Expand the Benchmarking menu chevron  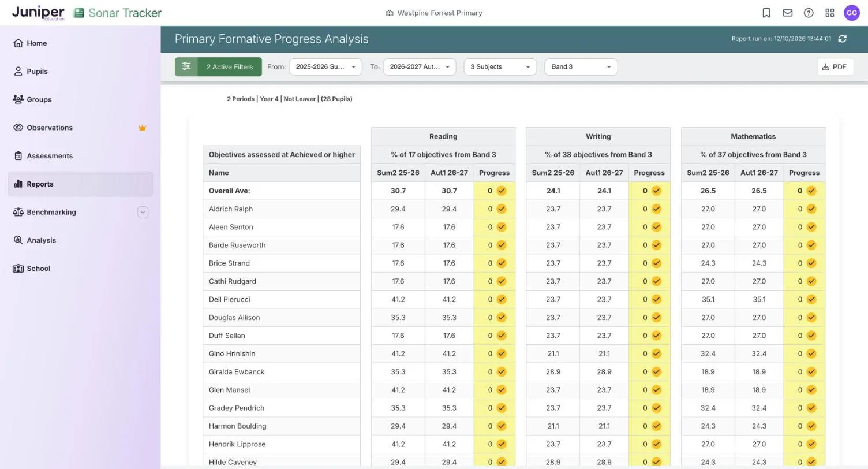coord(143,212)
